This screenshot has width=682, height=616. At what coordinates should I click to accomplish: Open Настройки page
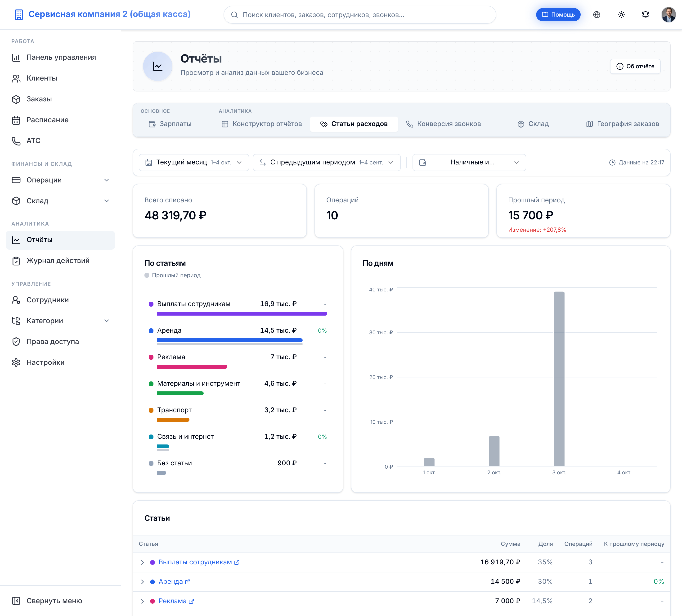pyautogui.click(x=60, y=362)
